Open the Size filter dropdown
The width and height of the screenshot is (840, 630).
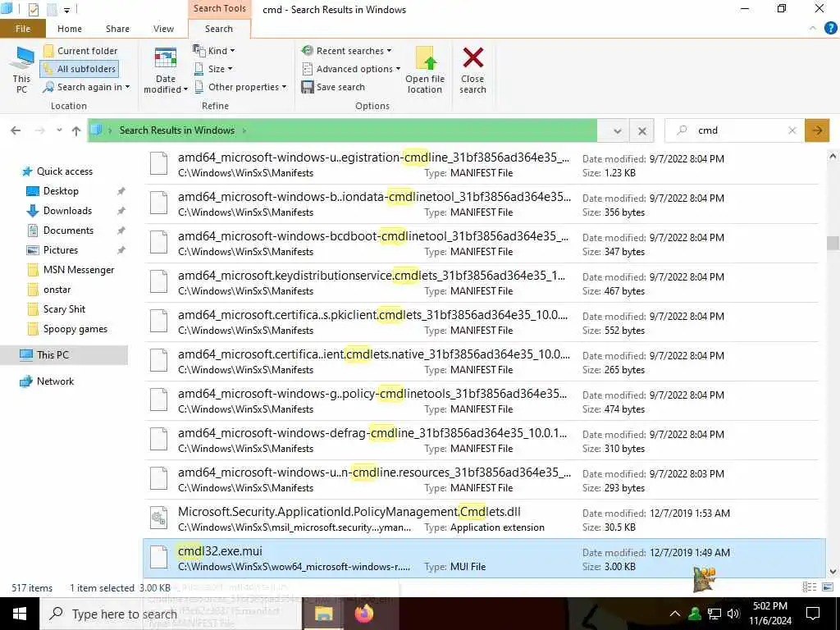(x=213, y=69)
